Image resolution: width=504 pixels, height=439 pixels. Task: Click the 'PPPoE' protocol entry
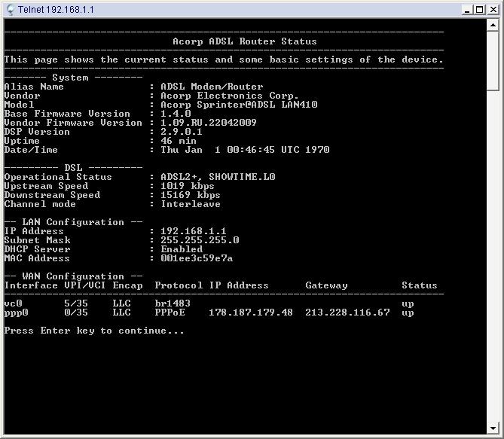click(170, 312)
